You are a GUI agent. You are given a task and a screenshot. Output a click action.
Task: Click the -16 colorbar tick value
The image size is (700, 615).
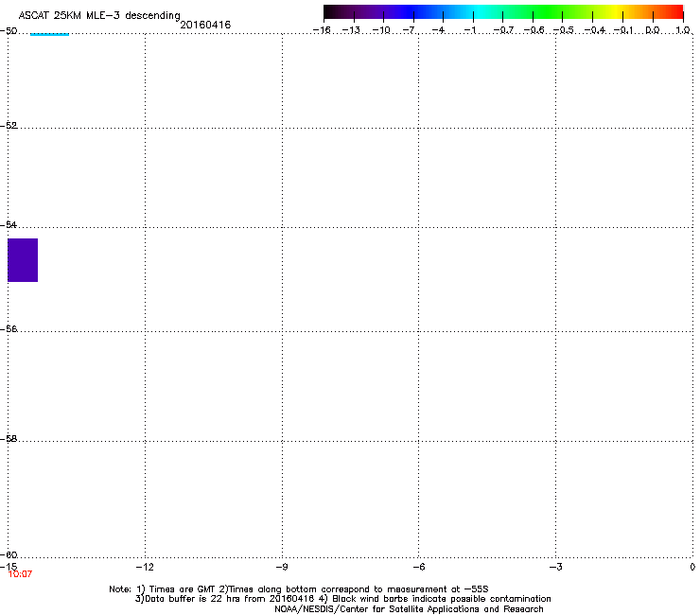(322, 30)
